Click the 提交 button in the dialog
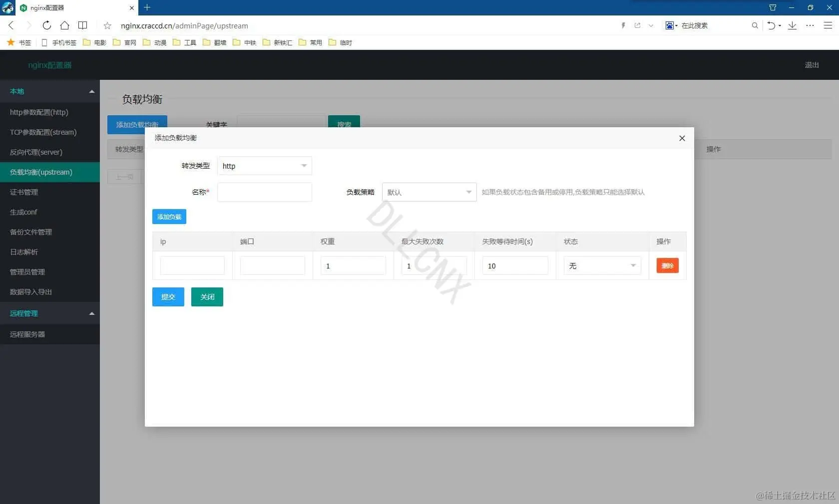The height and width of the screenshot is (504, 839). point(168,296)
